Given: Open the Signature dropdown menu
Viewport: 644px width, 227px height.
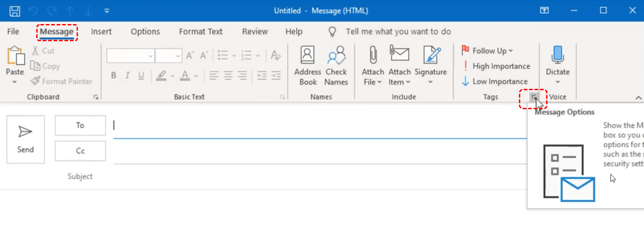Looking at the screenshot, I should point(430,82).
